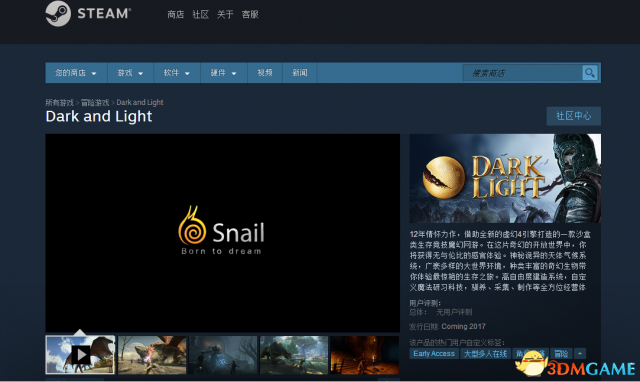640x382 pixels.
Task: Select the 大型多人在线 tag
Action: pyautogui.click(x=486, y=353)
